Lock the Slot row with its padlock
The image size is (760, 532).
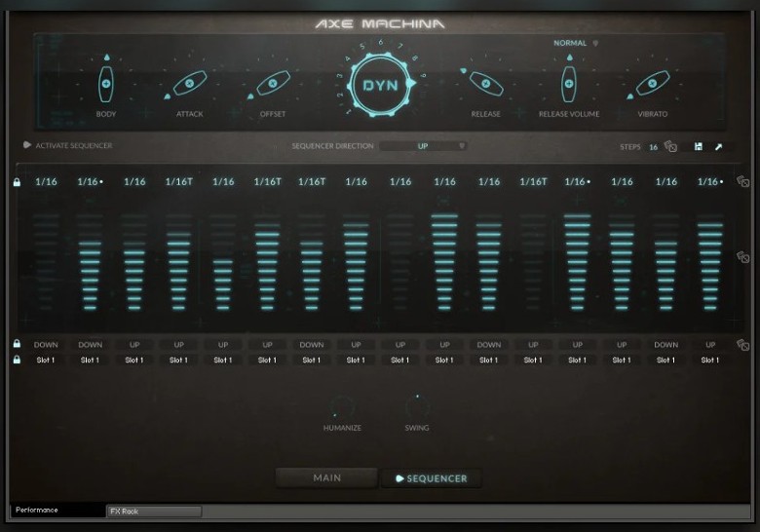point(17,360)
